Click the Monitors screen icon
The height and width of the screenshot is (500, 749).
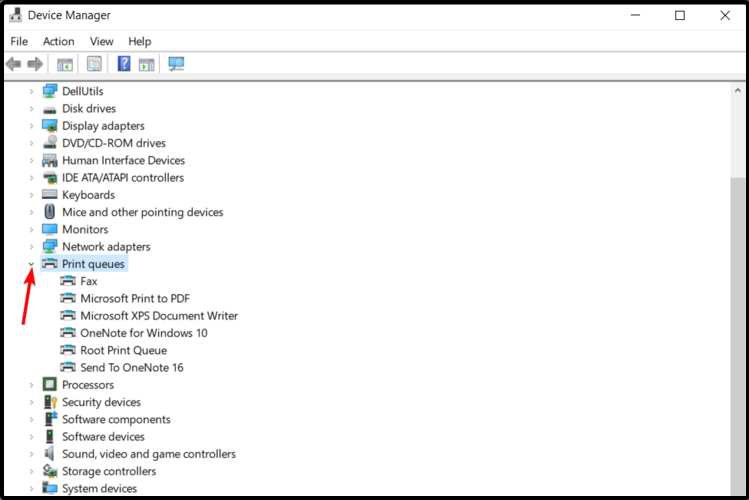pyautogui.click(x=50, y=229)
